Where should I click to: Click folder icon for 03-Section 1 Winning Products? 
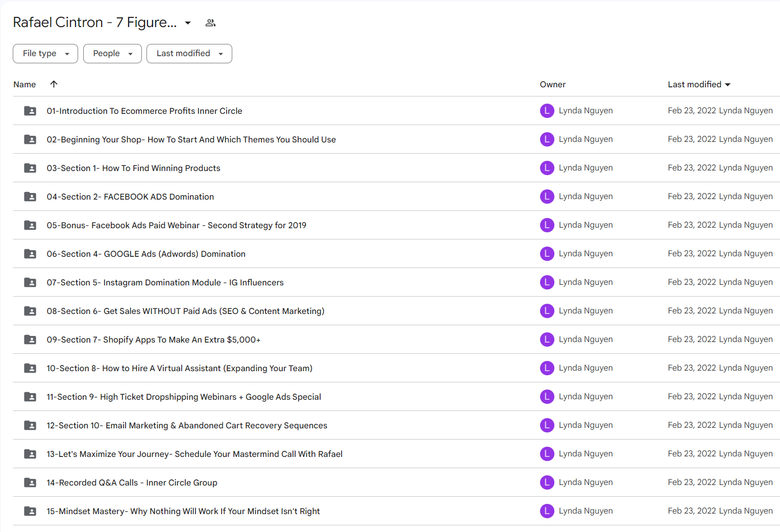tap(30, 168)
